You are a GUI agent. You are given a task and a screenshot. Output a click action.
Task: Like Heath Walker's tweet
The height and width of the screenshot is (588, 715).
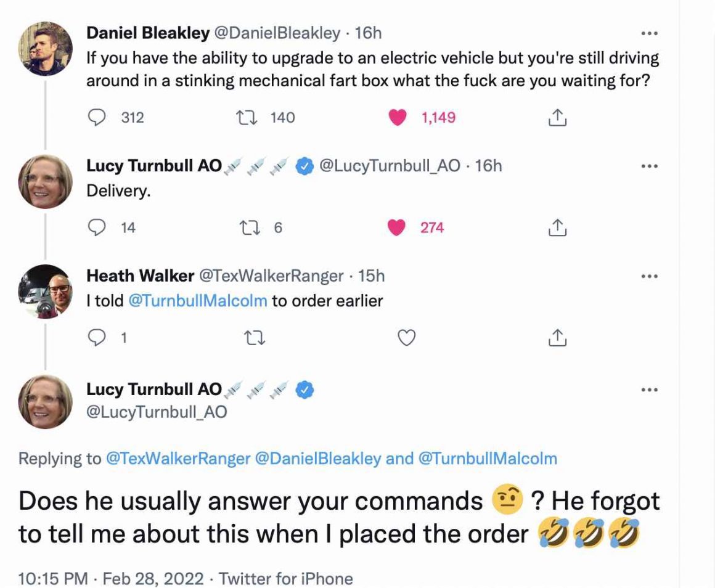click(x=406, y=337)
